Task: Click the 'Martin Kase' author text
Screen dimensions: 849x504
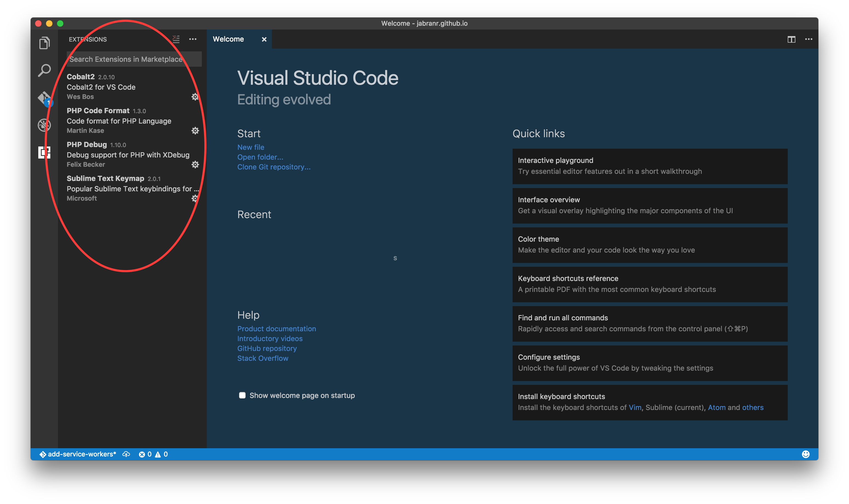Action: (85, 131)
